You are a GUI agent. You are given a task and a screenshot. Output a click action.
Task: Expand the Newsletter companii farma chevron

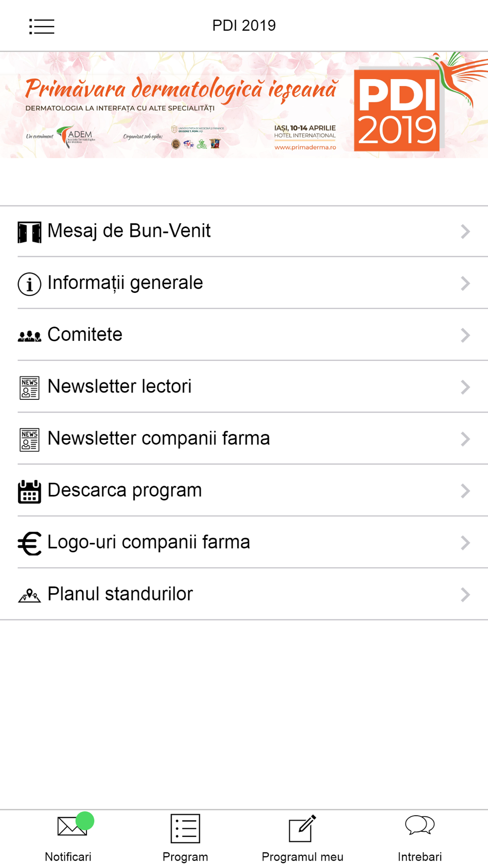tap(465, 439)
